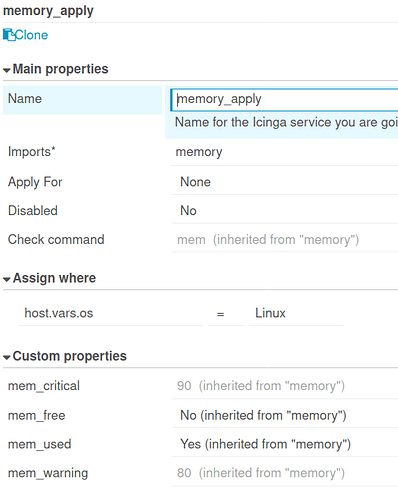Viewport: 398px width, 500px height.
Task: Click the Clone link icon
Action: click(9, 35)
